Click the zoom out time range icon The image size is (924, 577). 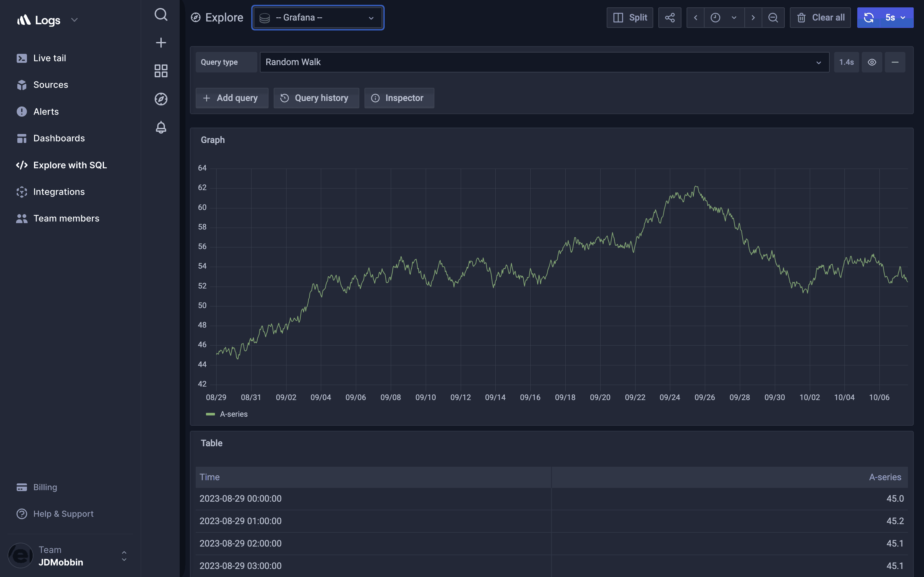(x=773, y=18)
